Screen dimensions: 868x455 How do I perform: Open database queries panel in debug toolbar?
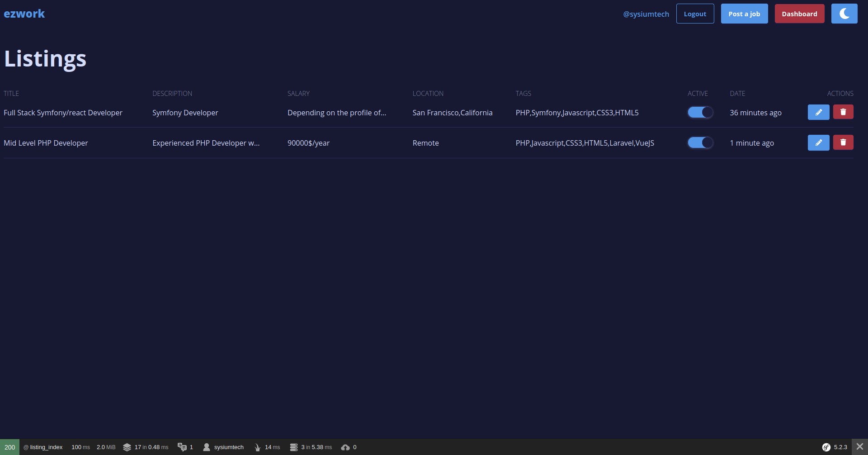311,447
